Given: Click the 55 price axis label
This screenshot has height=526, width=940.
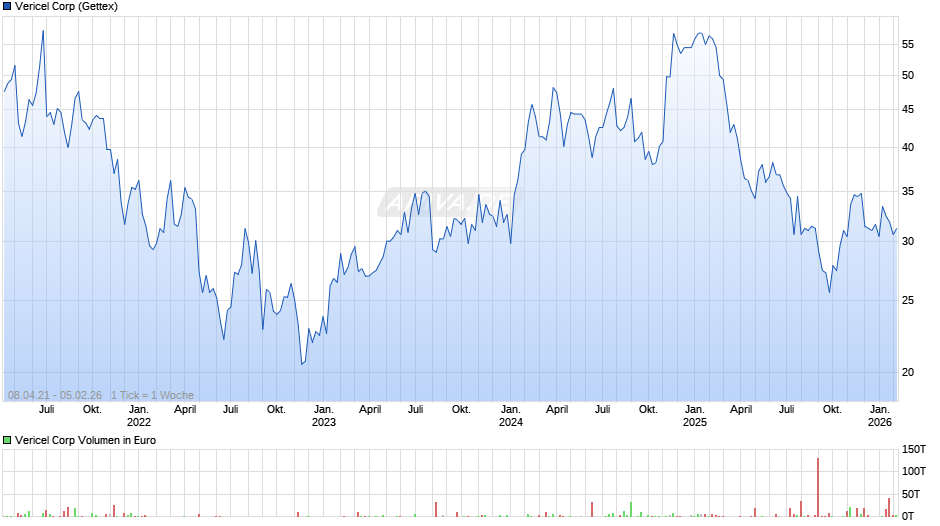Looking at the screenshot, I should [x=908, y=44].
